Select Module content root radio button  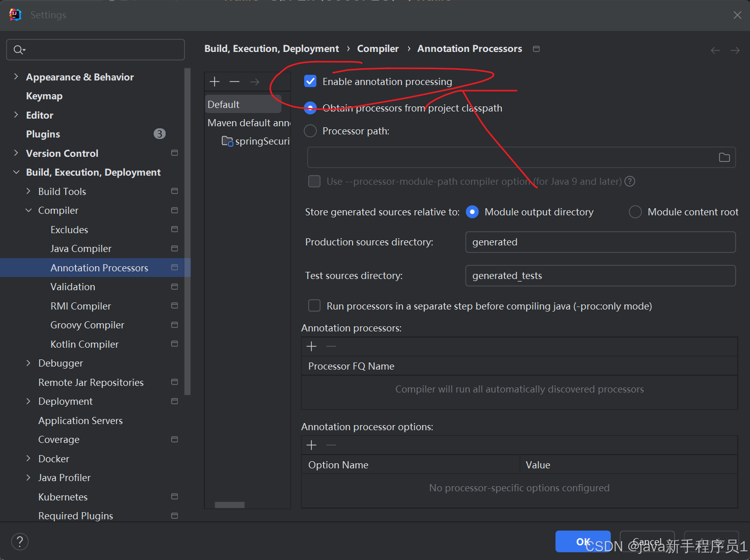click(635, 212)
